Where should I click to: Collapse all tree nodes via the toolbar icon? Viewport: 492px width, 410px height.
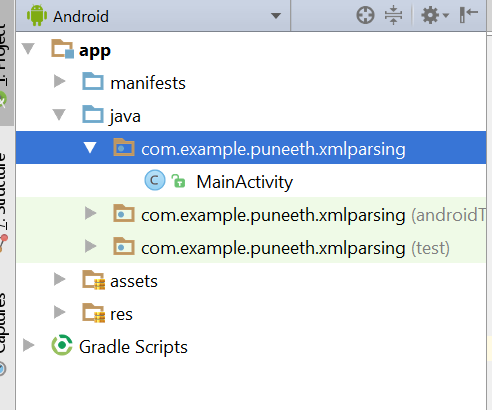pyautogui.click(x=393, y=15)
